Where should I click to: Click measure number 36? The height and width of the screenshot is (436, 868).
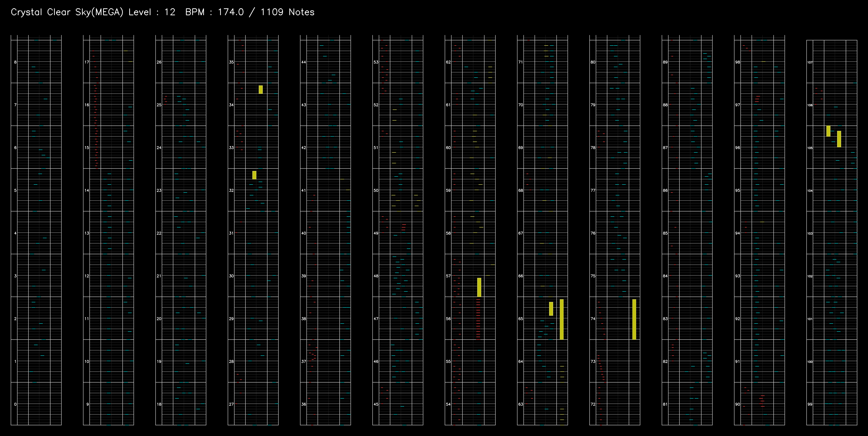coord(304,404)
